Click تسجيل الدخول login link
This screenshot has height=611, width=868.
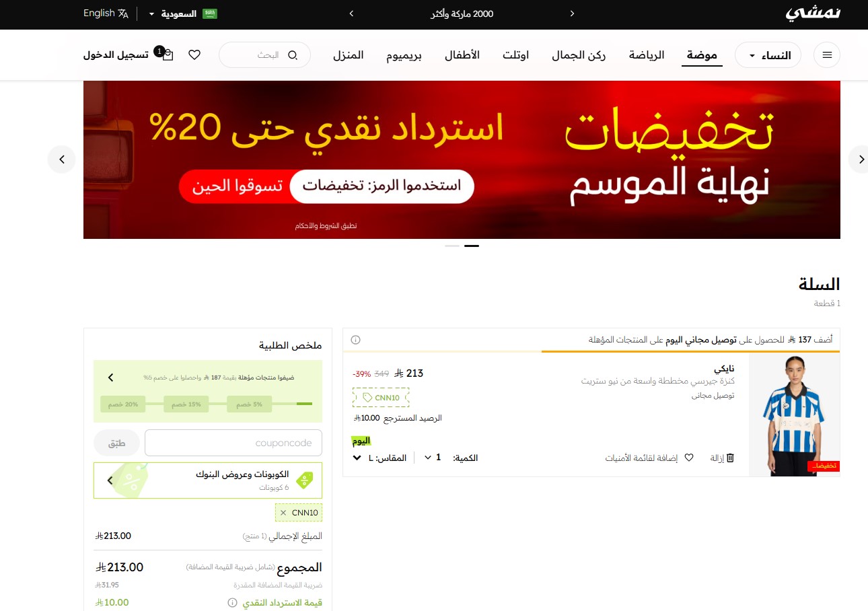tap(116, 55)
